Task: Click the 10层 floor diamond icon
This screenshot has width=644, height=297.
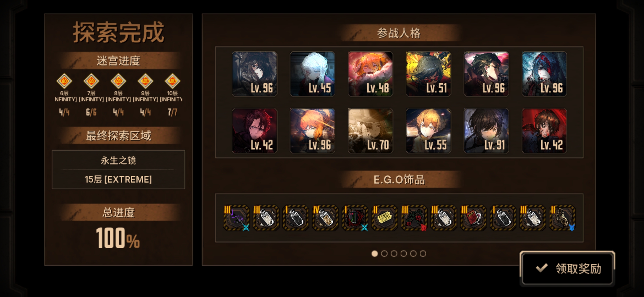Action: pos(172,81)
